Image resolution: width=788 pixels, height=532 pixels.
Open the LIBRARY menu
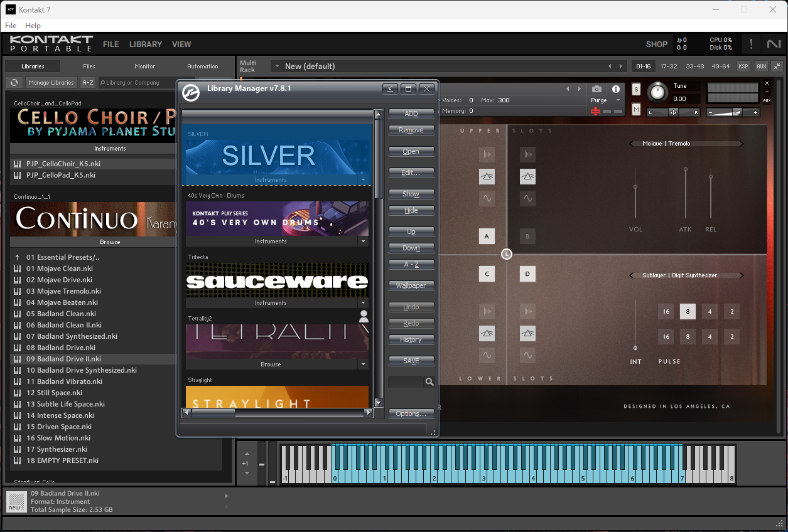[x=146, y=45]
